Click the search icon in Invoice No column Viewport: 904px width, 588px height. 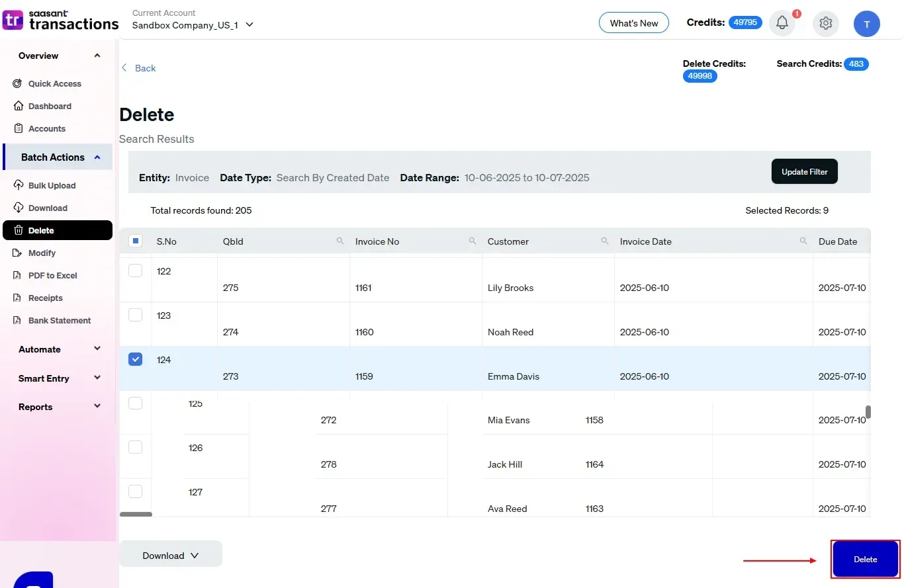pos(473,241)
